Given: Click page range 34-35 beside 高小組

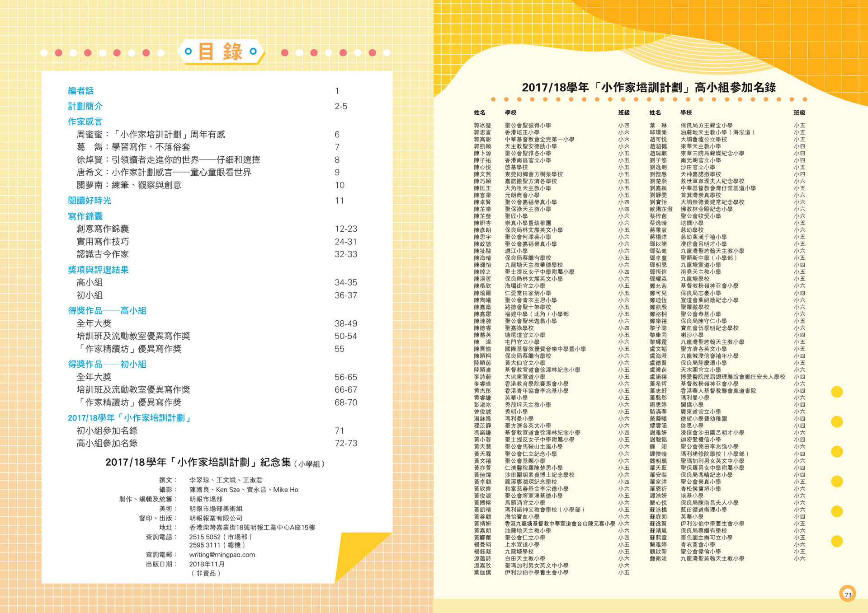Looking at the screenshot, I should pos(346,282).
